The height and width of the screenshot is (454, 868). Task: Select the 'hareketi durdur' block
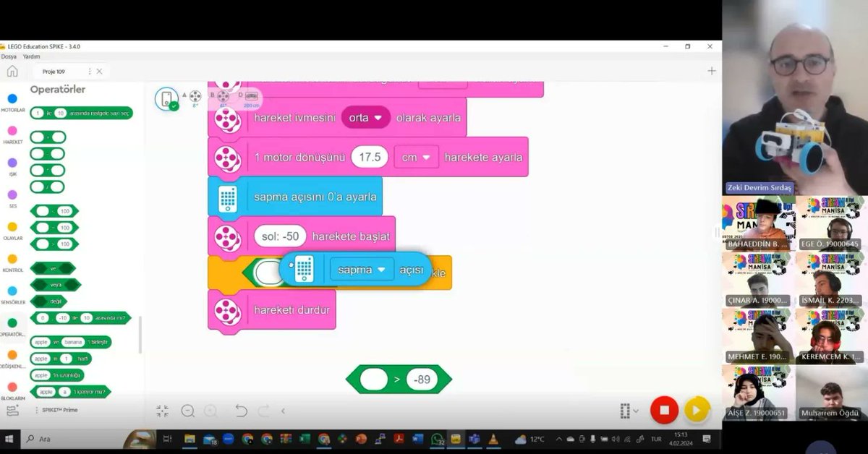click(272, 309)
